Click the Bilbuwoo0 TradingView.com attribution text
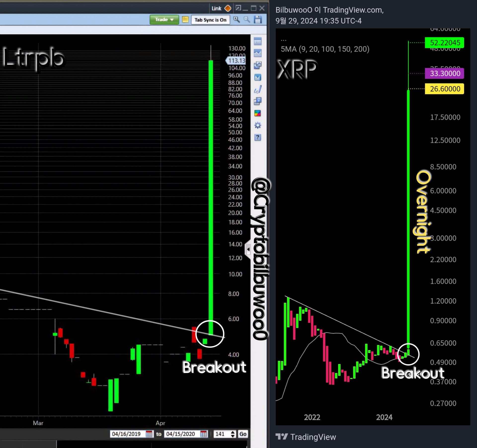The width and height of the screenshot is (477, 448). coord(329,10)
